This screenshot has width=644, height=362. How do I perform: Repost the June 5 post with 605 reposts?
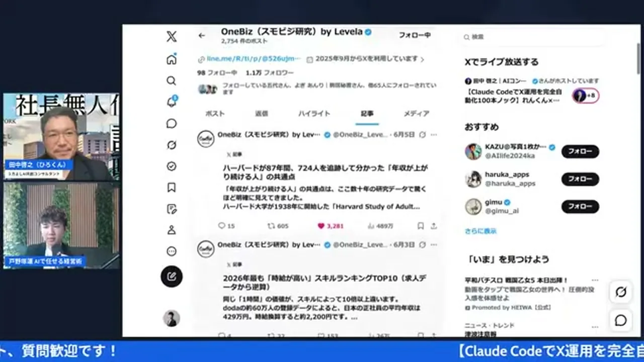click(x=278, y=226)
